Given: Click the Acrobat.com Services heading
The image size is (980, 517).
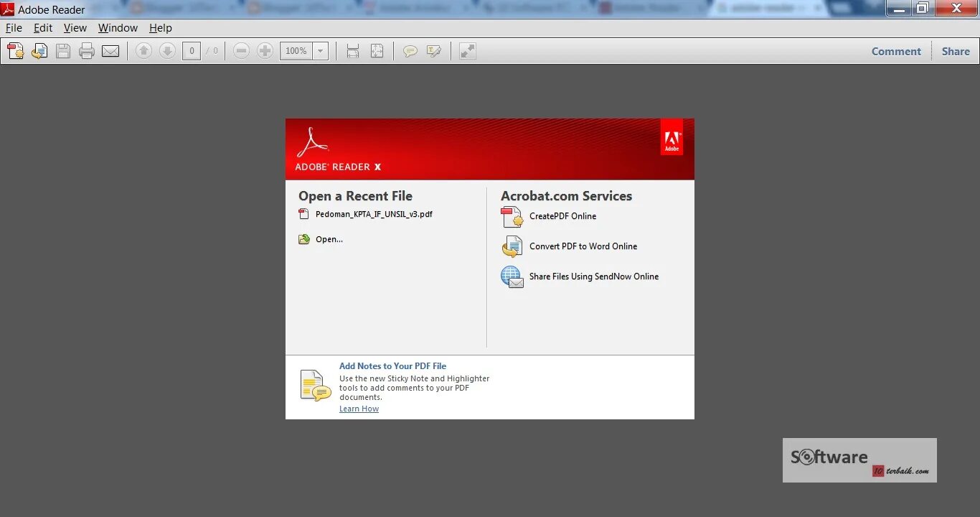Looking at the screenshot, I should point(566,196).
